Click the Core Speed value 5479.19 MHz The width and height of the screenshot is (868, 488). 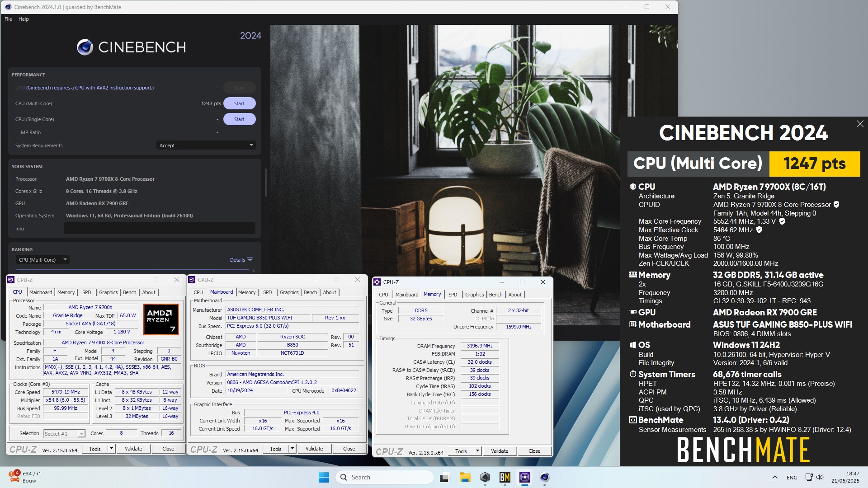point(66,392)
